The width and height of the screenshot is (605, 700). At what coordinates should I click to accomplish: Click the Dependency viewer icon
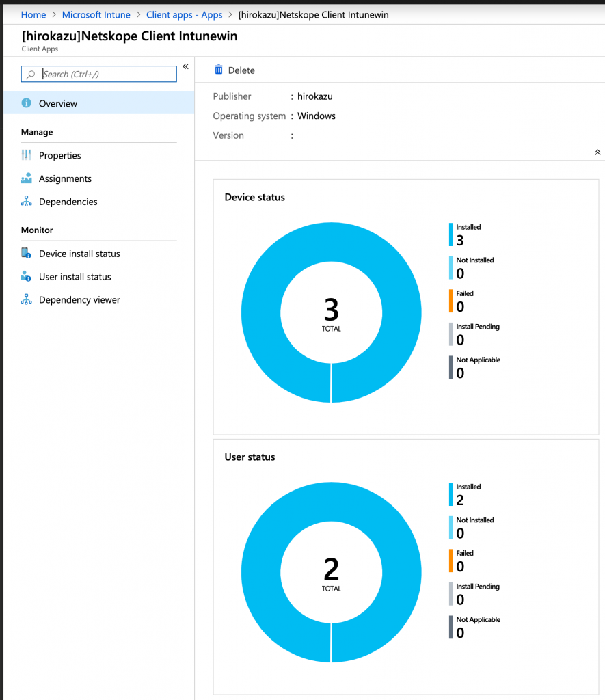coord(27,299)
